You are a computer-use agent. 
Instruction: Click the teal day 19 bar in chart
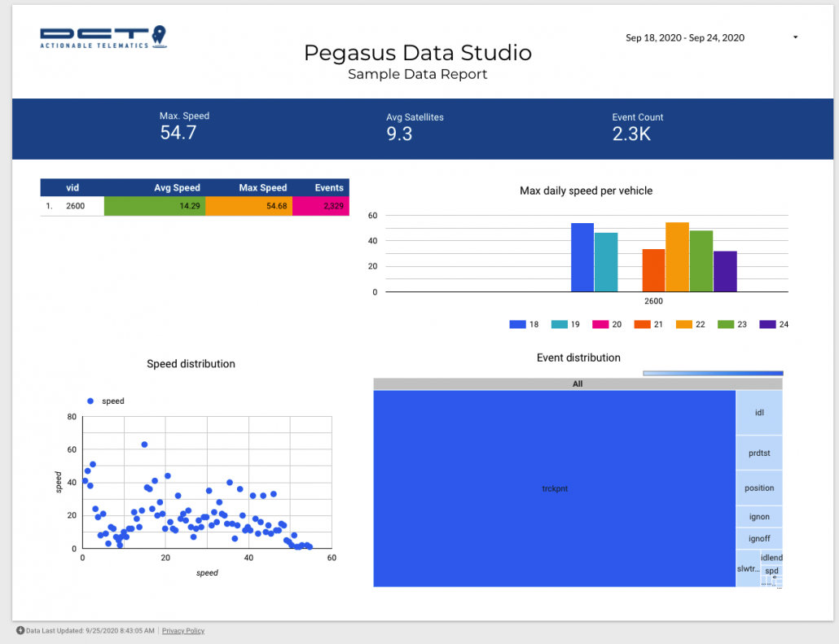click(606, 262)
